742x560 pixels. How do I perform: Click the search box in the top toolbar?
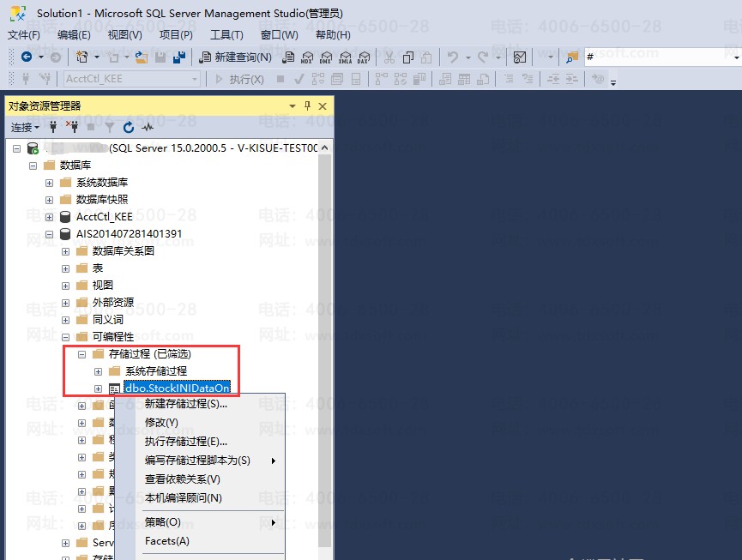pyautogui.click(x=652, y=57)
